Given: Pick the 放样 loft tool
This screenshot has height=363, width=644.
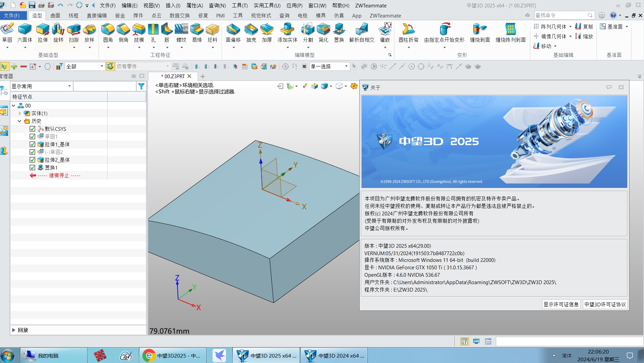Looking at the screenshot, I should [89, 33].
